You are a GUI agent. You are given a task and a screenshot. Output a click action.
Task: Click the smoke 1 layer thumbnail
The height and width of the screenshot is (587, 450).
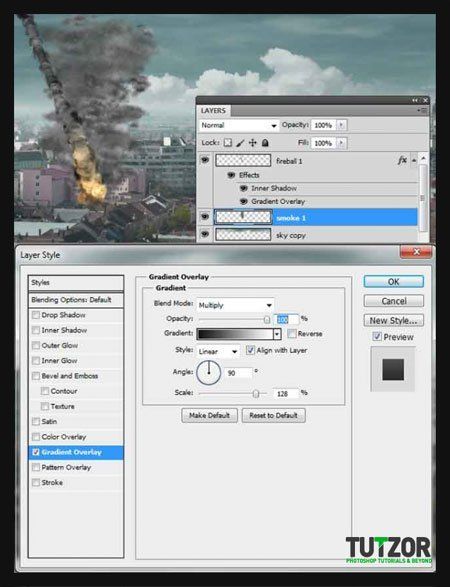tap(243, 217)
